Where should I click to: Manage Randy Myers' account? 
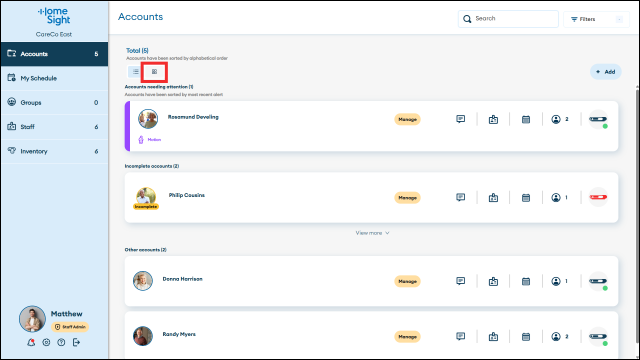click(407, 337)
